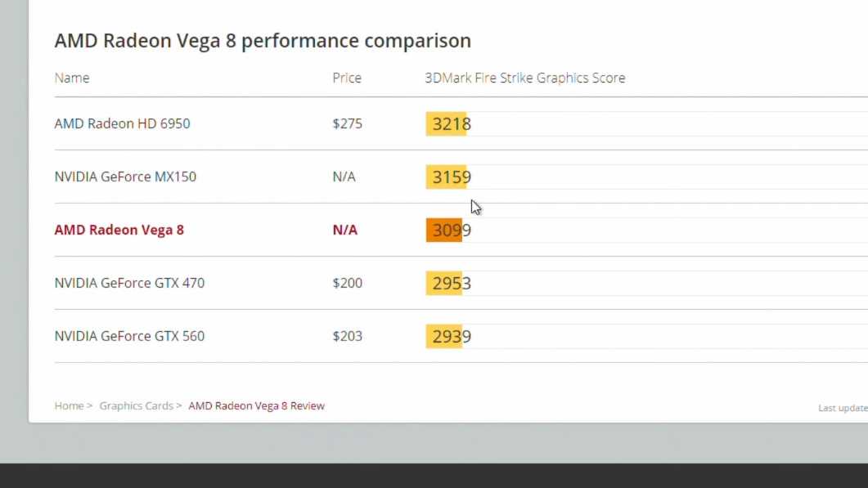Open the NVIDIA GeForce MX150 link
Screen dimensions: 868x488
point(125,177)
